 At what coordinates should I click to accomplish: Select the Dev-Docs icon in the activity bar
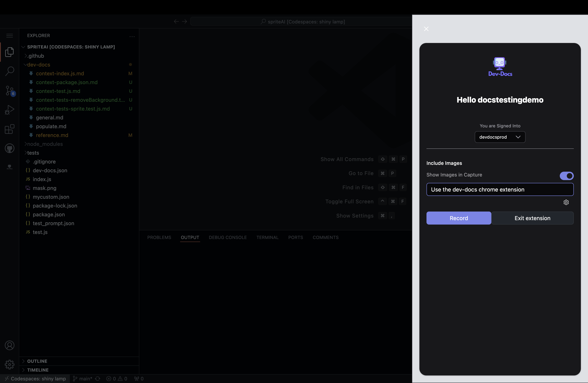click(x=9, y=167)
